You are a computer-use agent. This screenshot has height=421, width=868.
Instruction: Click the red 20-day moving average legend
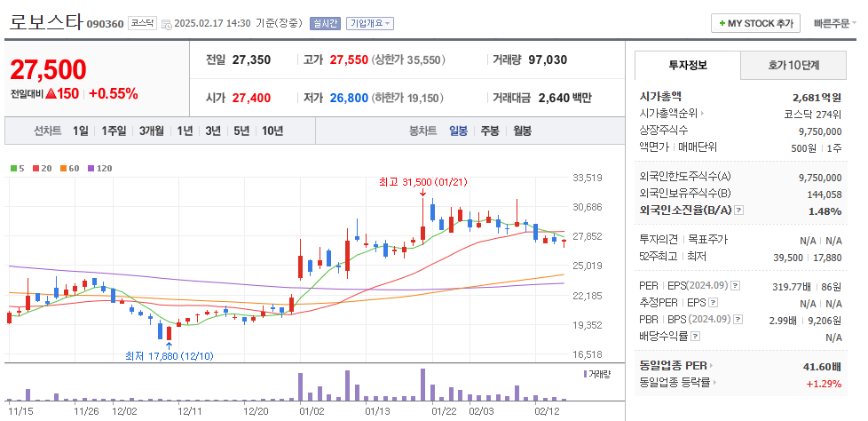[x=42, y=169]
